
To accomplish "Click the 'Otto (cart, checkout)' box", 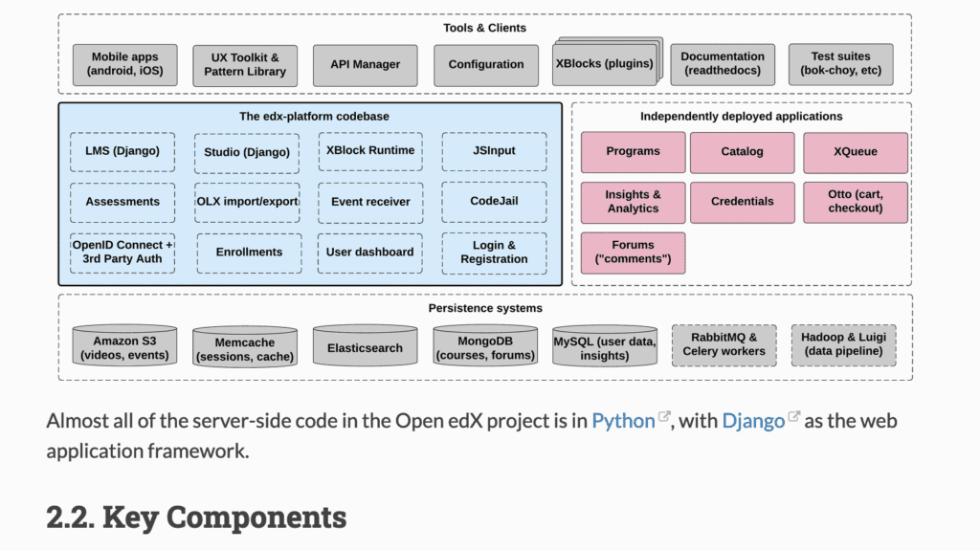I will click(856, 203).
